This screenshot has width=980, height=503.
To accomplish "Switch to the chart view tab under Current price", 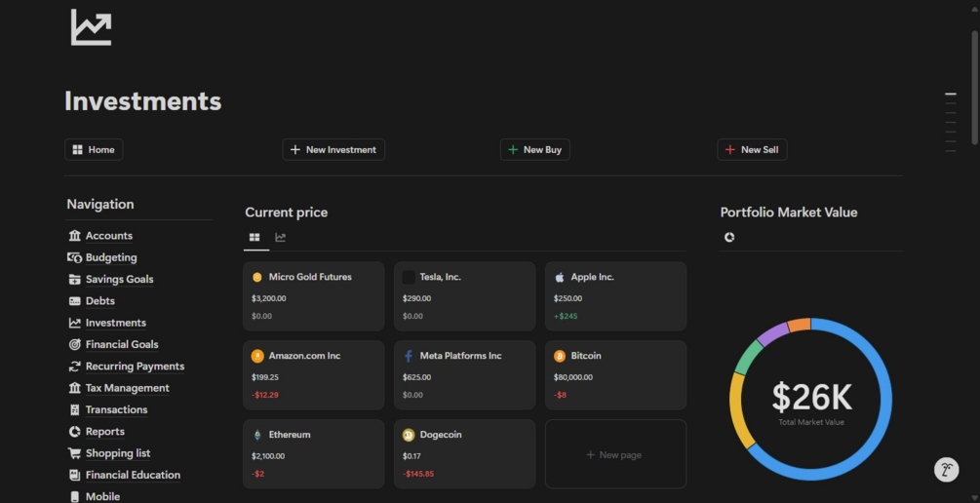I will pos(281,238).
